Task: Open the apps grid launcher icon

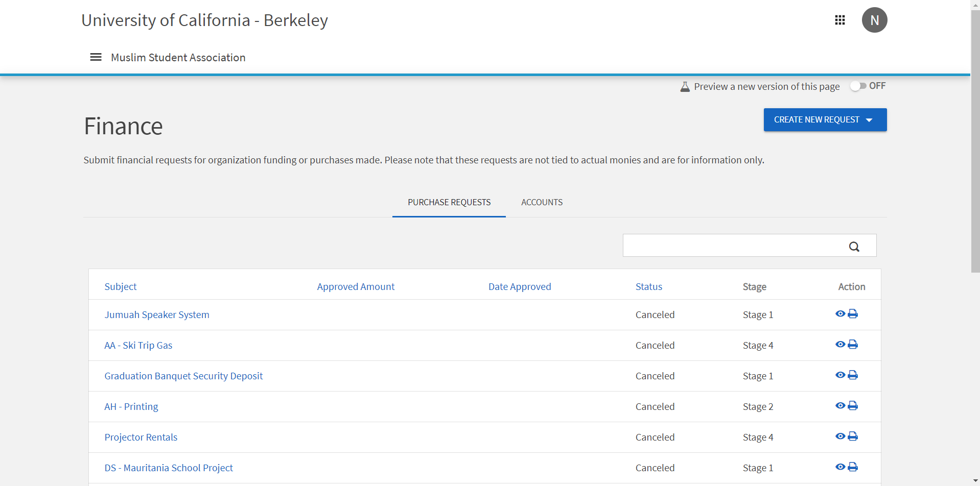Action: point(840,20)
